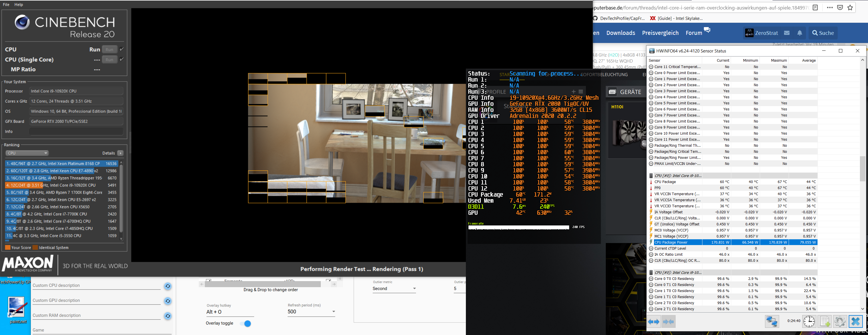The width and height of the screenshot is (868, 335).
Task: Open the File menu in Cinebench
Action: pyautogui.click(x=6, y=4)
